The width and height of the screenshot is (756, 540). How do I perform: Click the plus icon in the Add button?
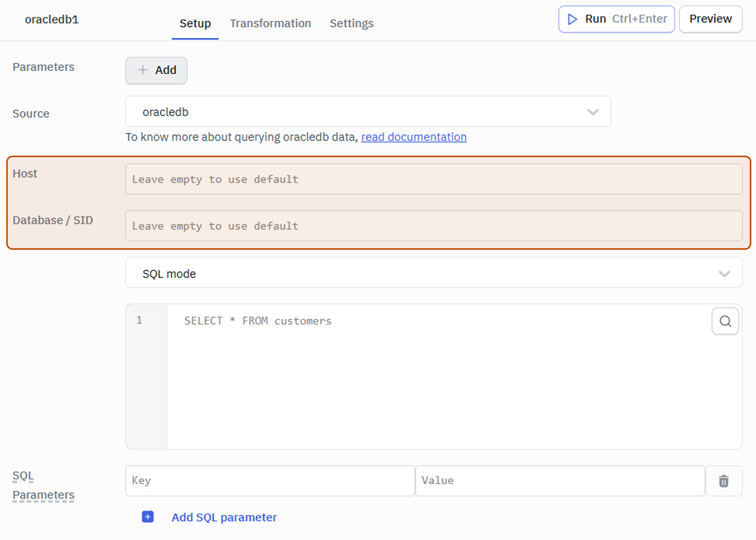143,70
